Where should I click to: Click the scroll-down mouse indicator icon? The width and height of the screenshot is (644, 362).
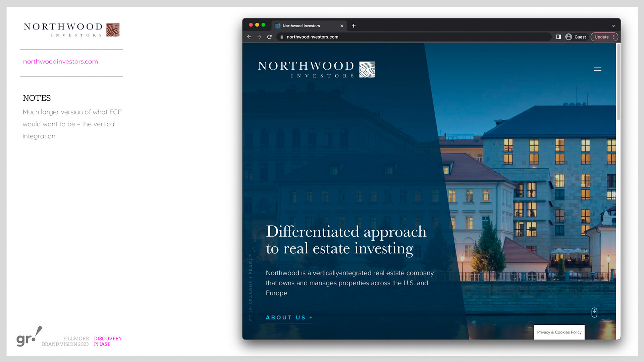click(x=594, y=312)
